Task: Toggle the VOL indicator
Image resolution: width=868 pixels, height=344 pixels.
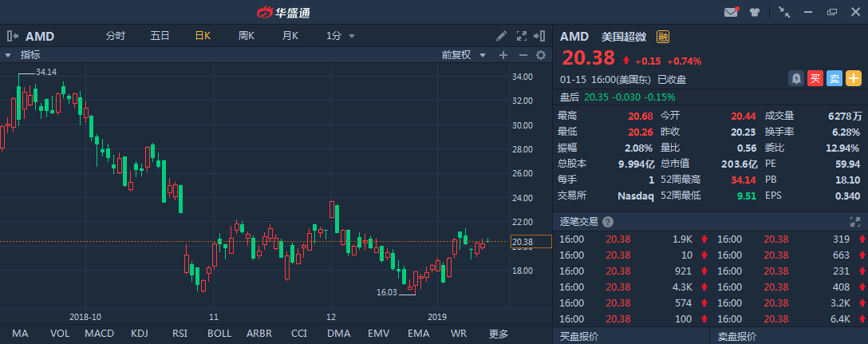Action: pyautogui.click(x=60, y=334)
